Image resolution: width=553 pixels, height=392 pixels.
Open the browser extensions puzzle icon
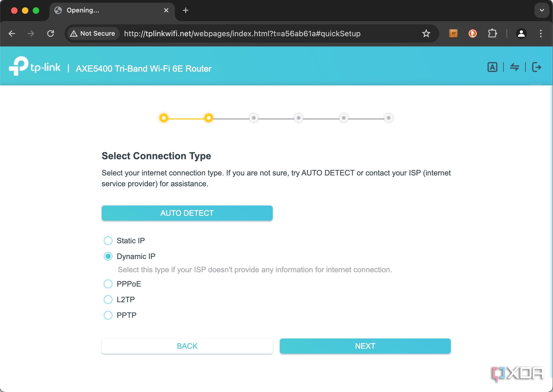click(492, 34)
